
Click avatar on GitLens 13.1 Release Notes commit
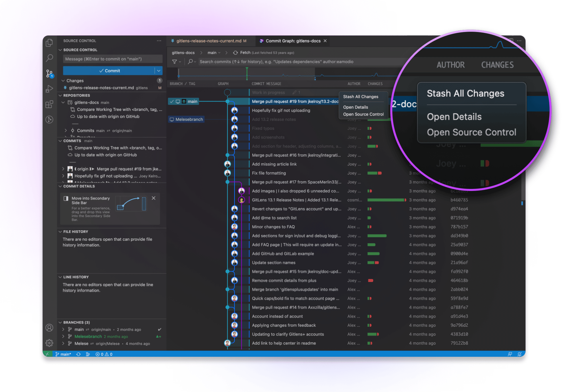(x=242, y=200)
